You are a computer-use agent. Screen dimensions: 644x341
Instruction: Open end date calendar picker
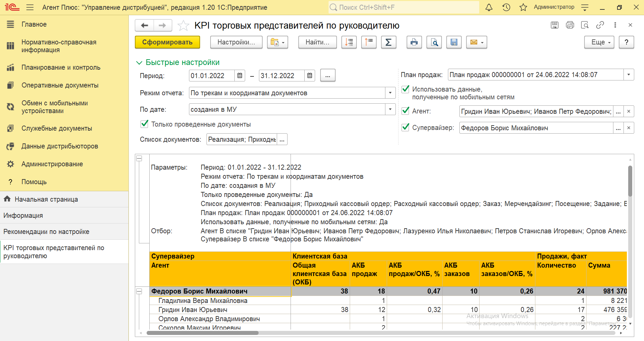coord(310,76)
